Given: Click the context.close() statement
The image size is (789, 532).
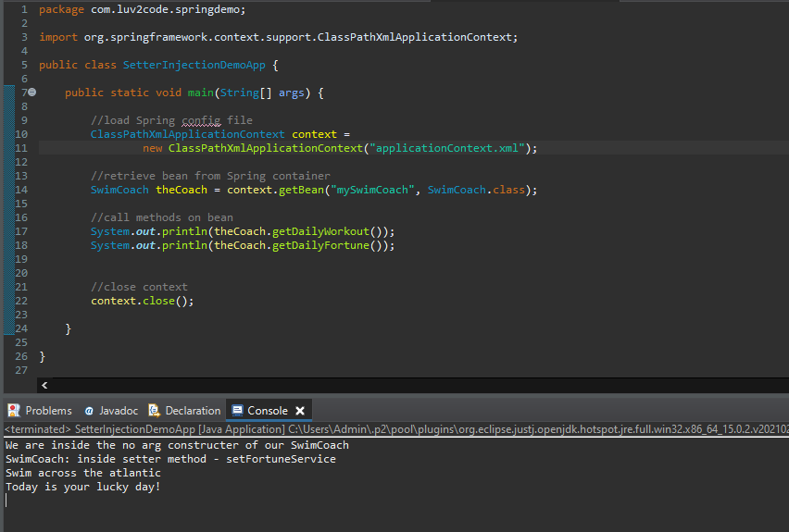Looking at the screenshot, I should [142, 301].
